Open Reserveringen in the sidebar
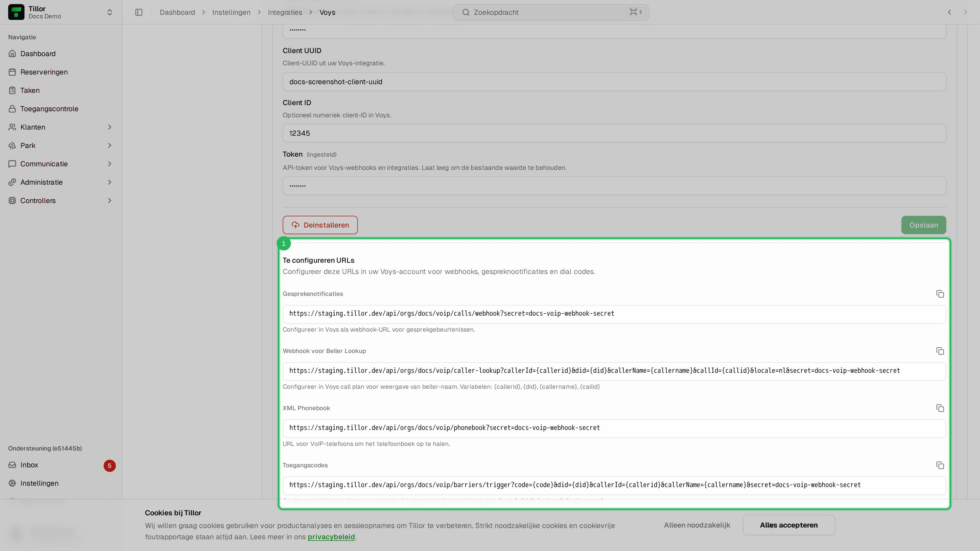 tap(61, 72)
